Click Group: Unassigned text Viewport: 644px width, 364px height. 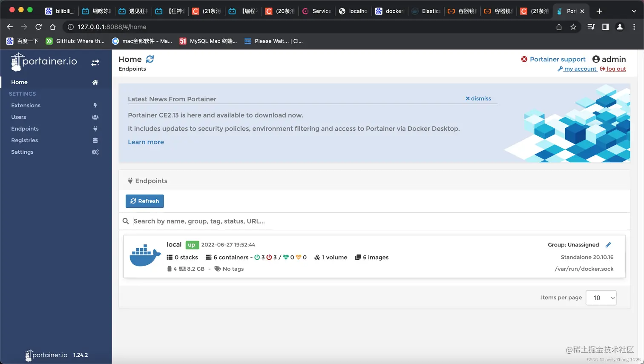(573, 245)
